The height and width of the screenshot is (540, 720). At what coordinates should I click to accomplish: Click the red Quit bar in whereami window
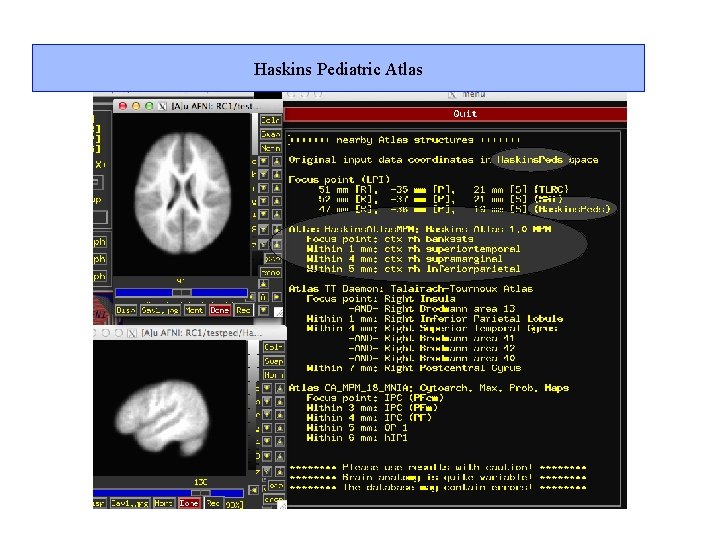(455, 114)
